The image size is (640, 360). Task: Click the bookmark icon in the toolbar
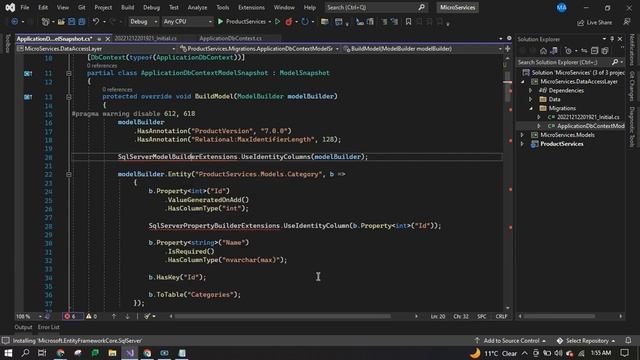tap(408, 22)
